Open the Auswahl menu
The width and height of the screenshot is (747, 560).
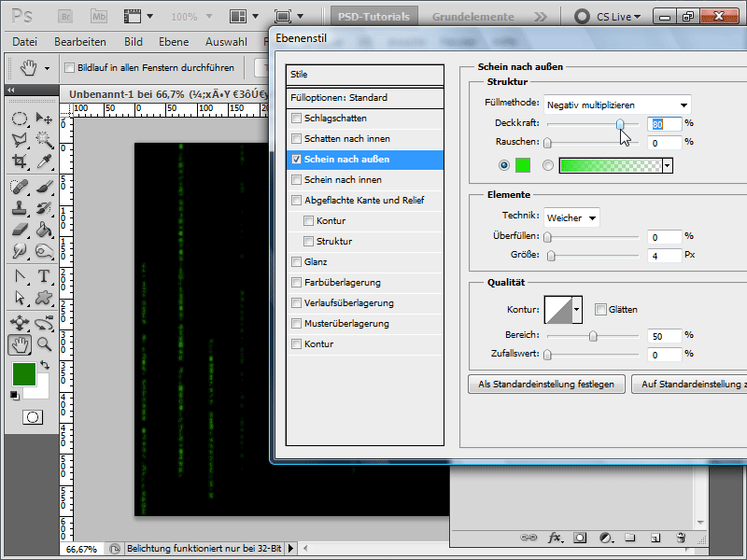[x=226, y=42]
